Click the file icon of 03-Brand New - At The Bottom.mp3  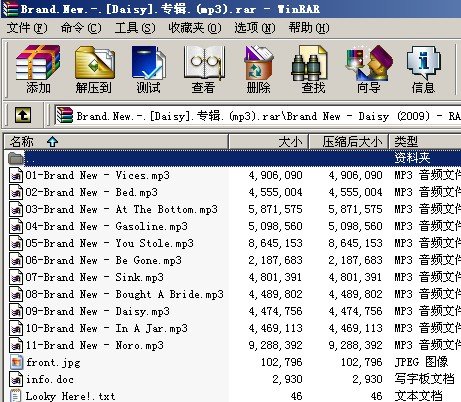click(16, 209)
